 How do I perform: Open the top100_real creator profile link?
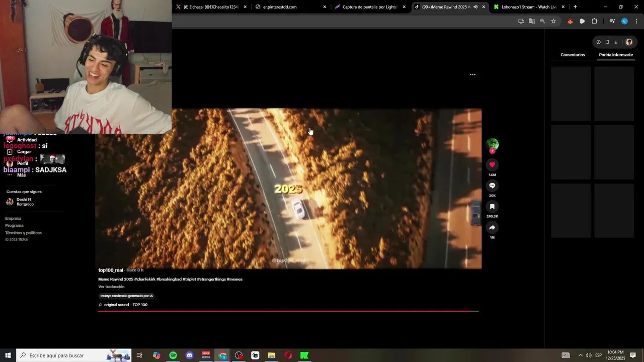[111, 270]
